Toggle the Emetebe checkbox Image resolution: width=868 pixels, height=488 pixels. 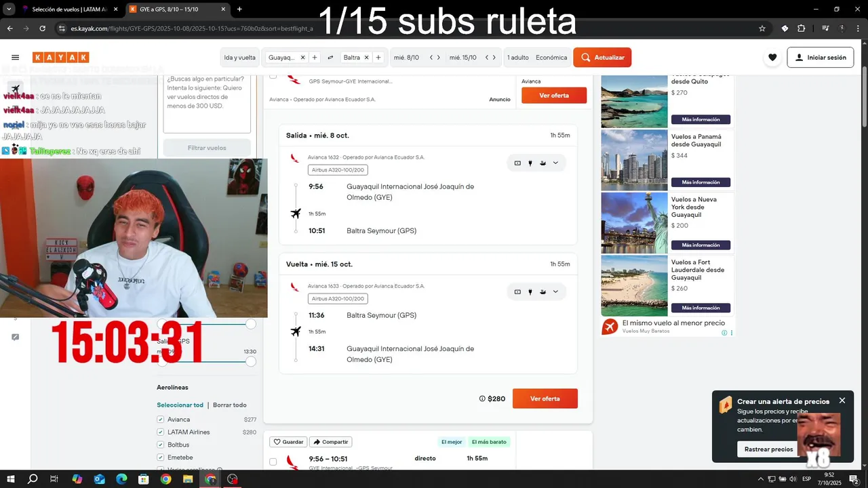[161, 457]
